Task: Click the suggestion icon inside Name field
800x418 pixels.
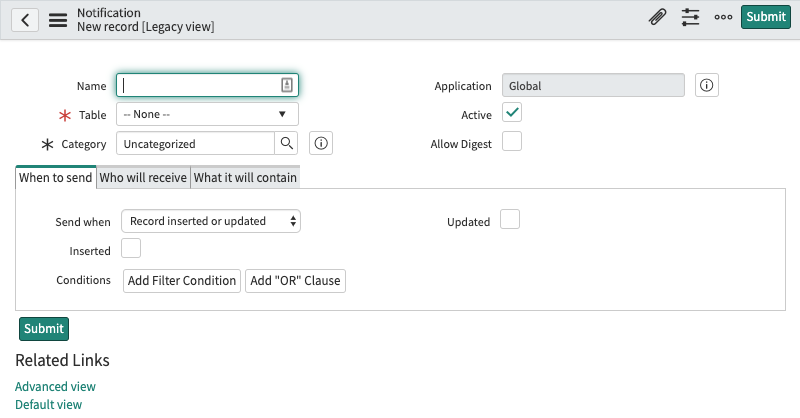Action: pos(287,85)
